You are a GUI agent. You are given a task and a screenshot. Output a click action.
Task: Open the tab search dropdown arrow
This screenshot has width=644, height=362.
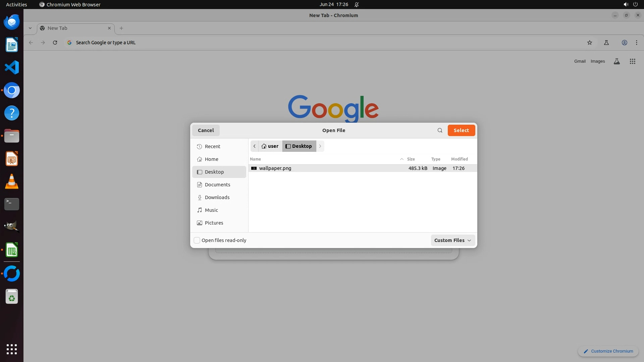30,28
